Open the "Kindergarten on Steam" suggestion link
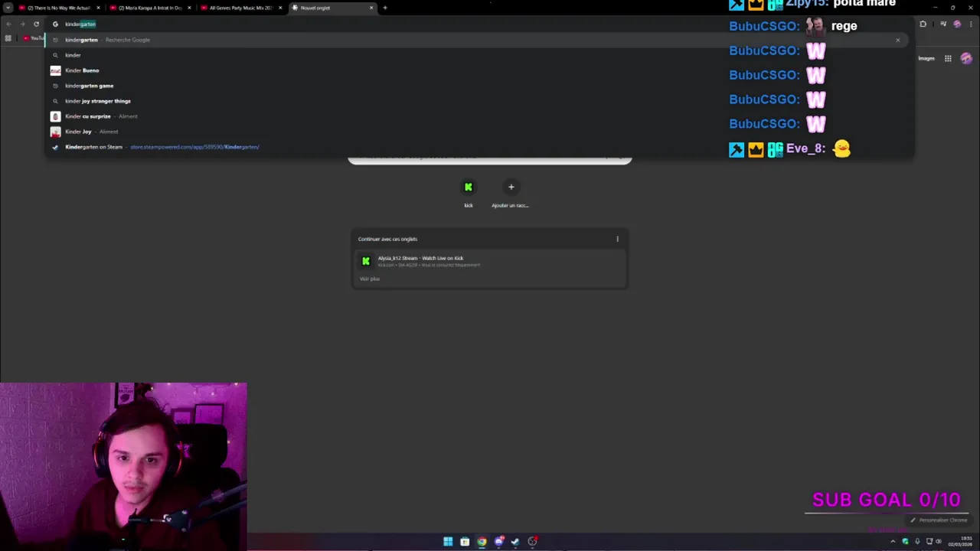The width and height of the screenshot is (980, 551). (x=475, y=147)
